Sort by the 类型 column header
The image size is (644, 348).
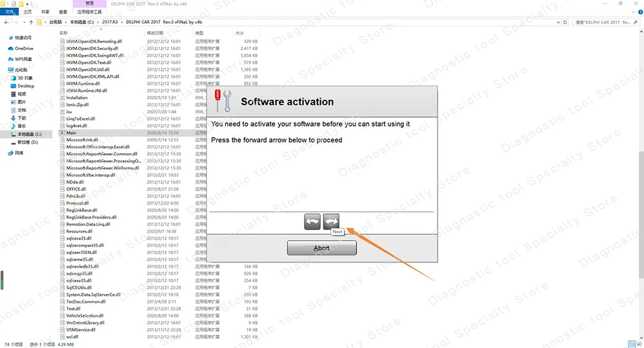199,33
